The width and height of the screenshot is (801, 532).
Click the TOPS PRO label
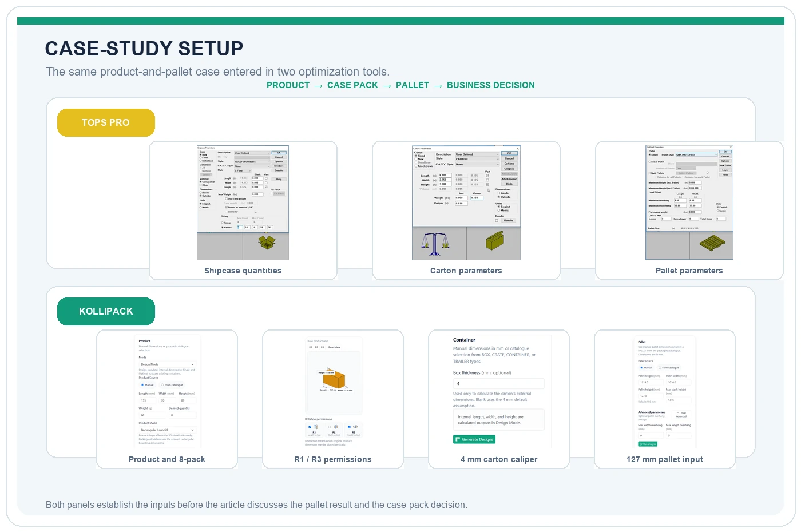coord(106,122)
